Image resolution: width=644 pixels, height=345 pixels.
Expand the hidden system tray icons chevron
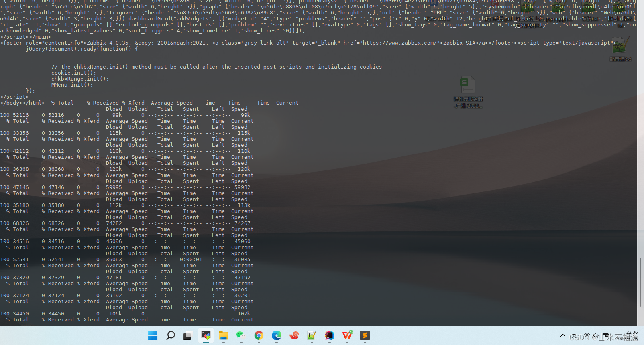pos(563,335)
